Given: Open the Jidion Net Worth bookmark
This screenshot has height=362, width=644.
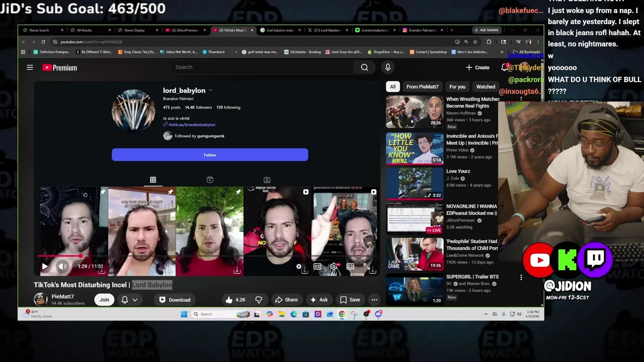Looking at the screenshot, I should tap(179, 52).
